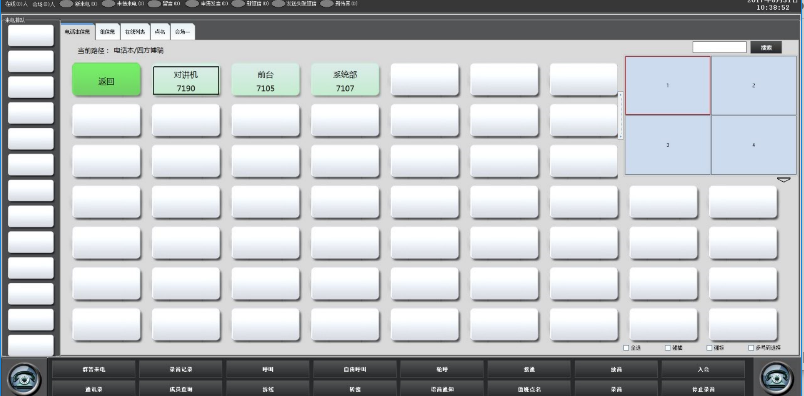
Task: Tick the last checkbox below the contact grid
Action: click(x=751, y=348)
